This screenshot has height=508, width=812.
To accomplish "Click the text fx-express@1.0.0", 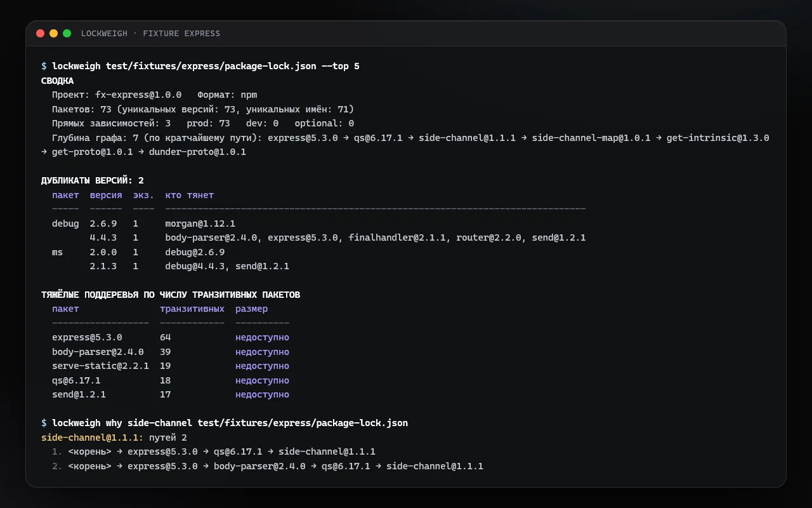I will point(138,95).
